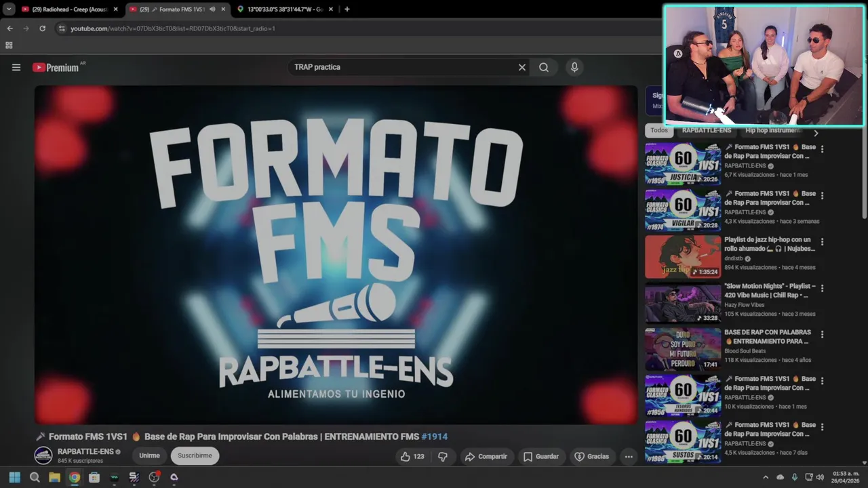Focus the youtube.com URL address bar
The image size is (868, 488).
coord(173,28)
